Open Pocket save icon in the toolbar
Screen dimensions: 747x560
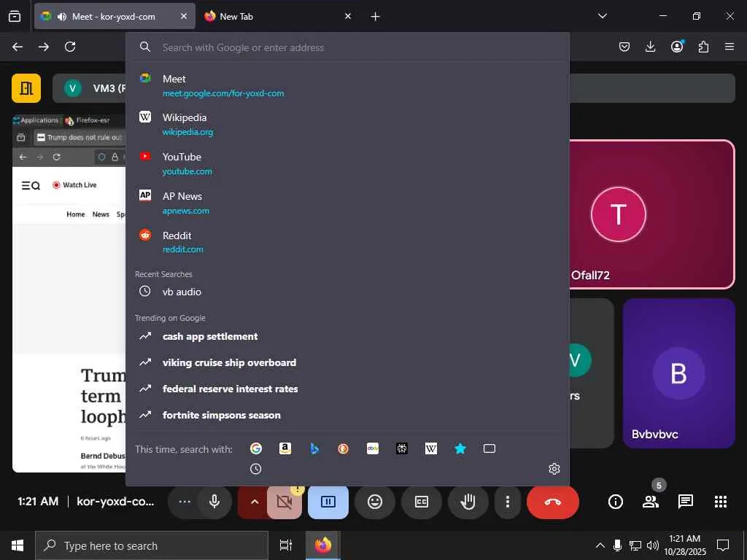pos(624,47)
